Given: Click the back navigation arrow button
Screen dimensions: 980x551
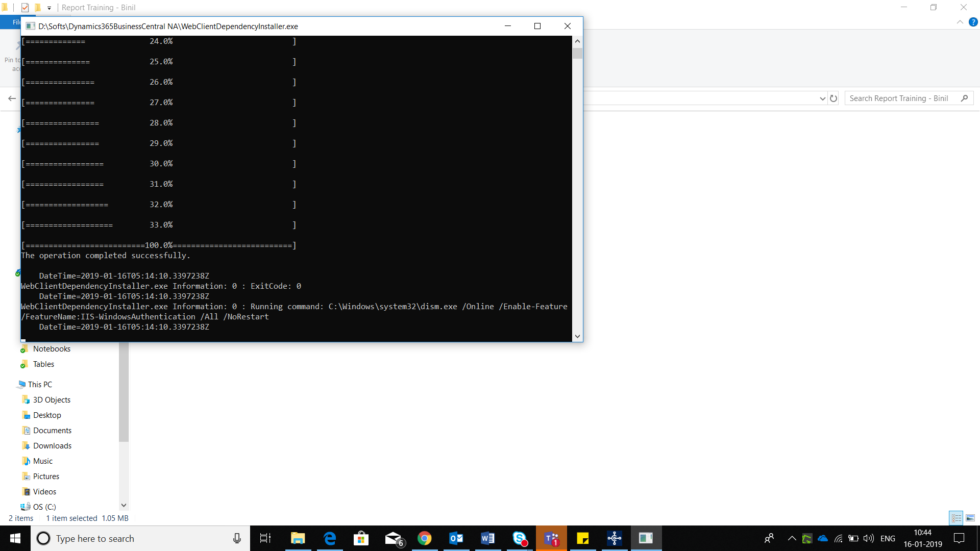Looking at the screenshot, I should pos(12,99).
